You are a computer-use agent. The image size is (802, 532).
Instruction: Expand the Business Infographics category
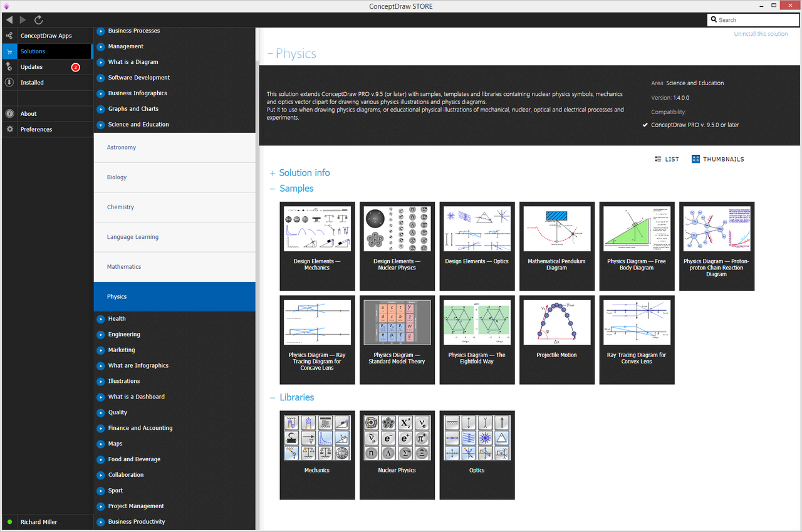[101, 93]
